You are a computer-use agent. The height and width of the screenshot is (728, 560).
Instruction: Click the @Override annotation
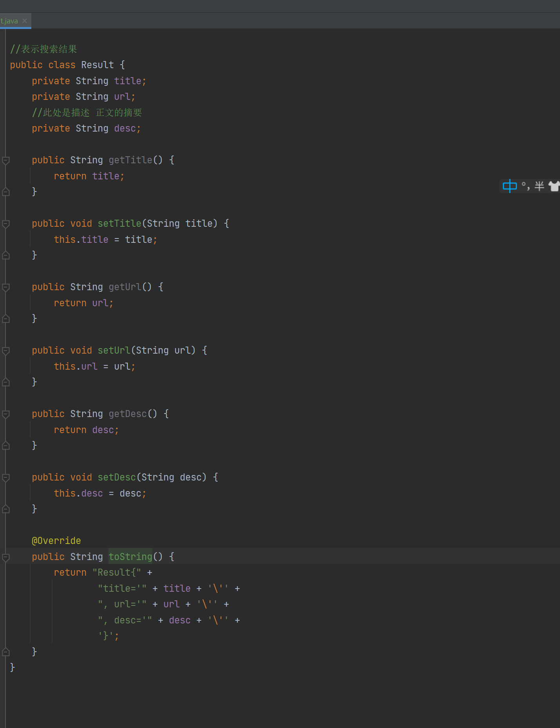point(56,541)
